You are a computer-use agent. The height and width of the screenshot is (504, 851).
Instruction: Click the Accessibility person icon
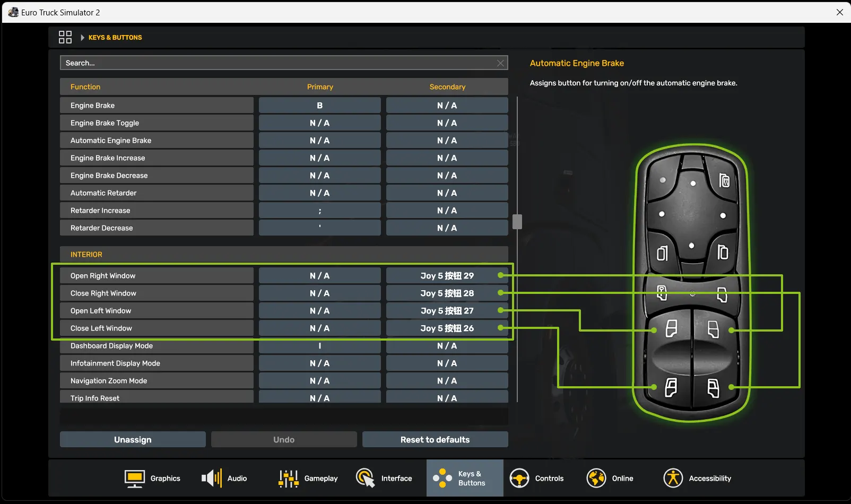673,479
